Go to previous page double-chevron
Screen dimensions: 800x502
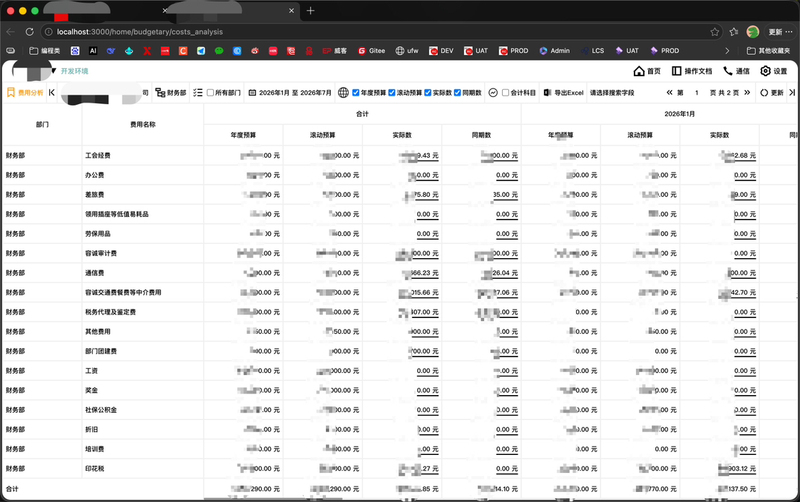pos(669,92)
